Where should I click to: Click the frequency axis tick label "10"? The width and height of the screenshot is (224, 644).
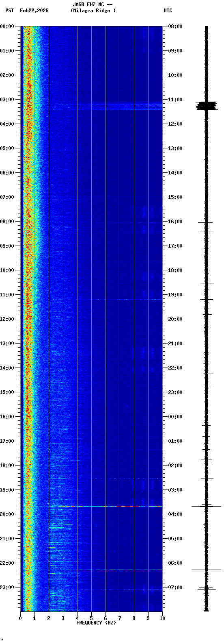pos(162,618)
